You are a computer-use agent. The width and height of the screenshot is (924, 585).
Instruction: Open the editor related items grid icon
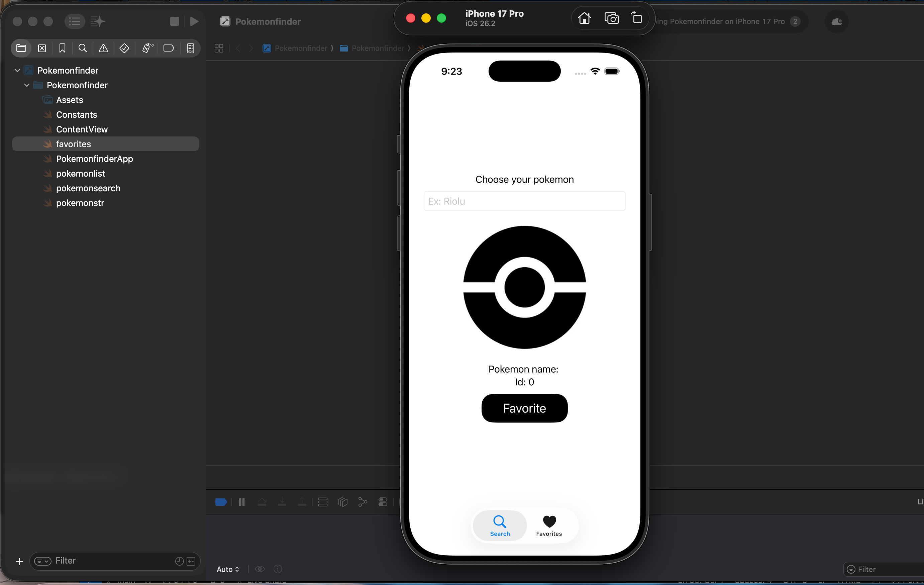point(219,48)
